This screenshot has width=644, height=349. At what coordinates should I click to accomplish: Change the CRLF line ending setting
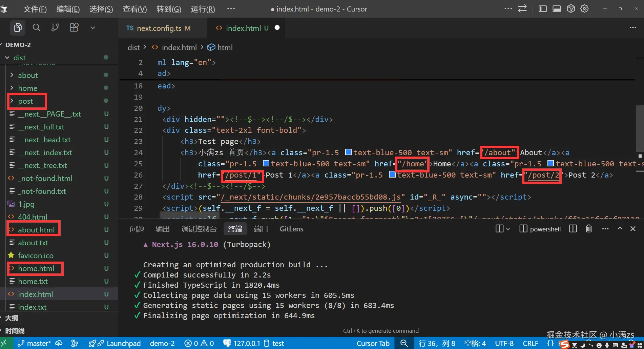pyautogui.click(x=531, y=343)
